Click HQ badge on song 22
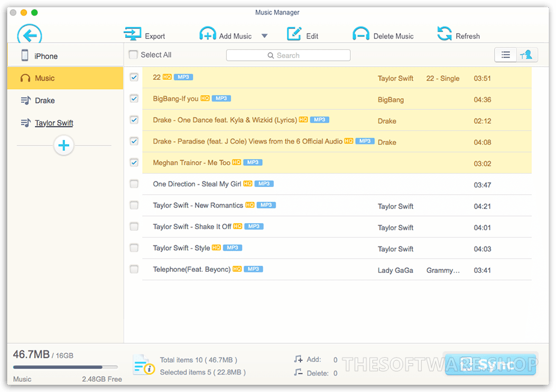 point(167,77)
